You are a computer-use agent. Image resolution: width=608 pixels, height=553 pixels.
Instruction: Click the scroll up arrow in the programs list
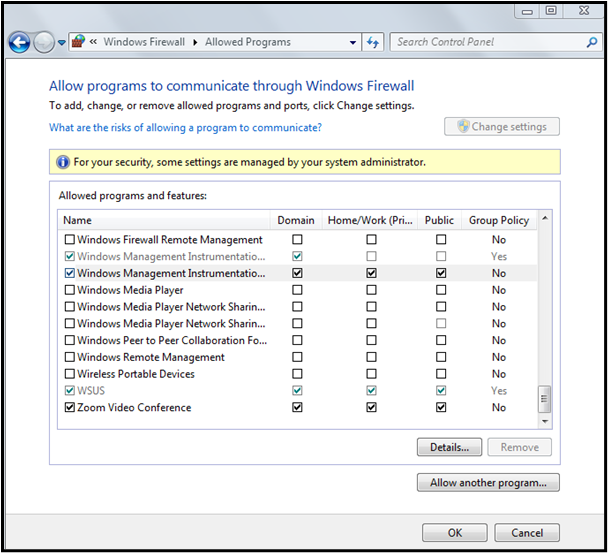(x=545, y=220)
